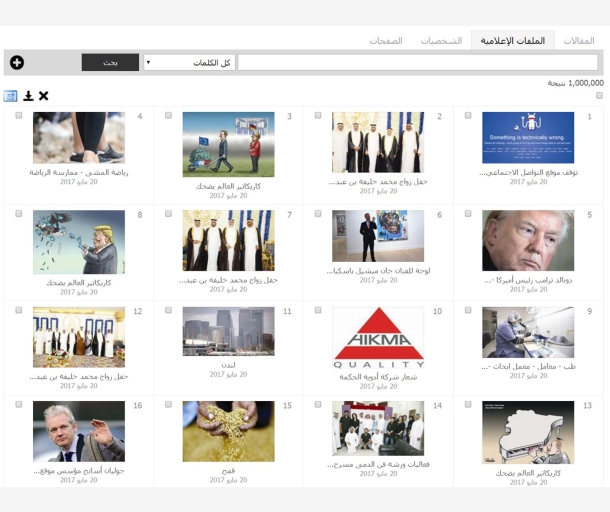Click the download icon above results
Screen dimensions: 610x512
pyautogui.click(x=28, y=96)
